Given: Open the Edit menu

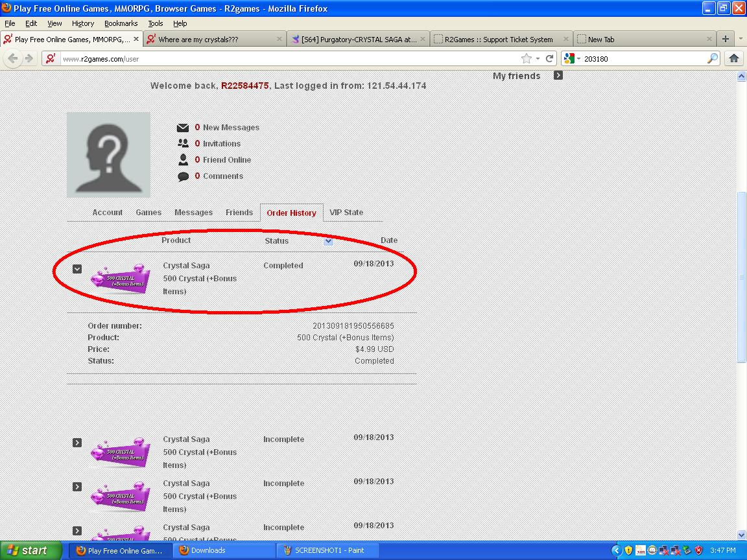Looking at the screenshot, I should 31,23.
